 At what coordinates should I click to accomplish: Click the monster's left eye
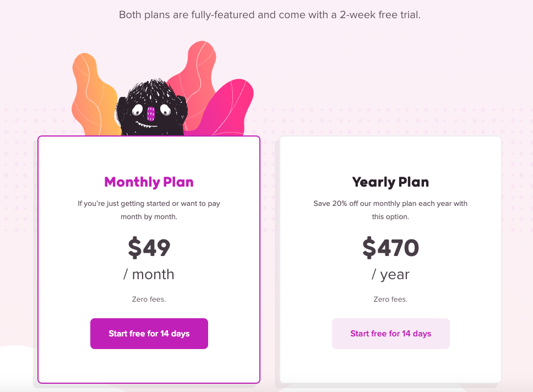137,110
